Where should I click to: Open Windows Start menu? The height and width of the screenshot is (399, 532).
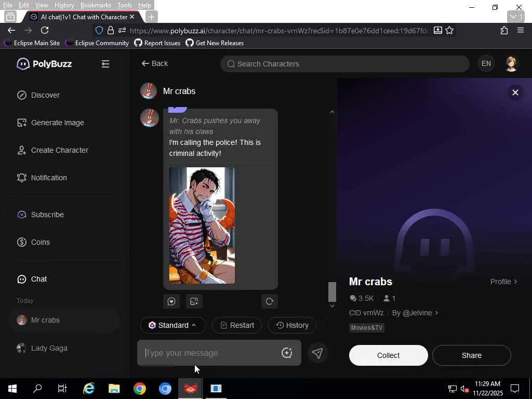(x=12, y=389)
